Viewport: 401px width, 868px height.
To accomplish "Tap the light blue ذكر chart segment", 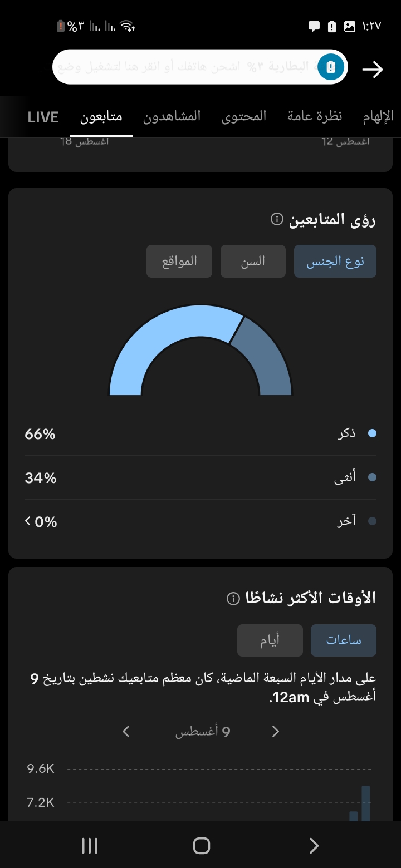I will [x=167, y=339].
